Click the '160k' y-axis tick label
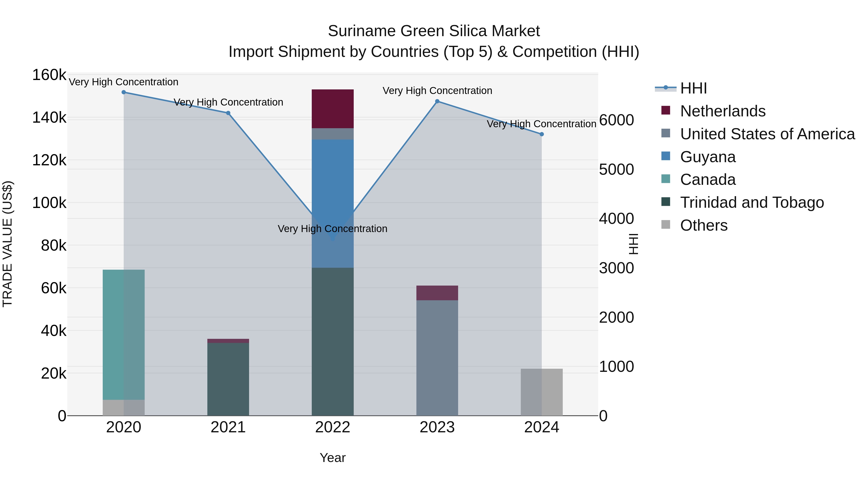The height and width of the screenshot is (488, 868). (x=49, y=75)
